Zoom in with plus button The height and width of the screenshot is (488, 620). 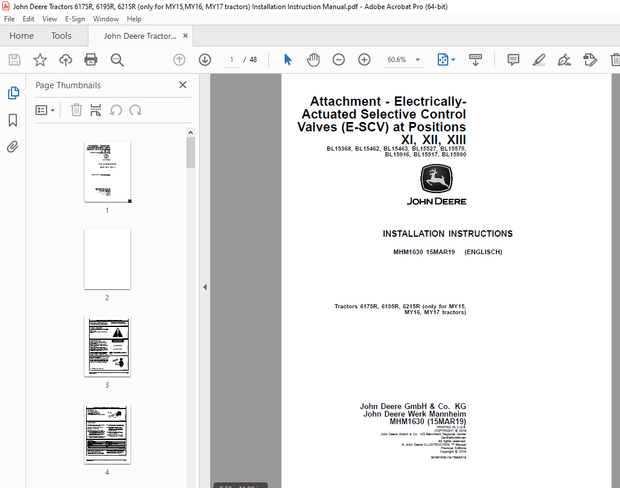tap(364, 60)
